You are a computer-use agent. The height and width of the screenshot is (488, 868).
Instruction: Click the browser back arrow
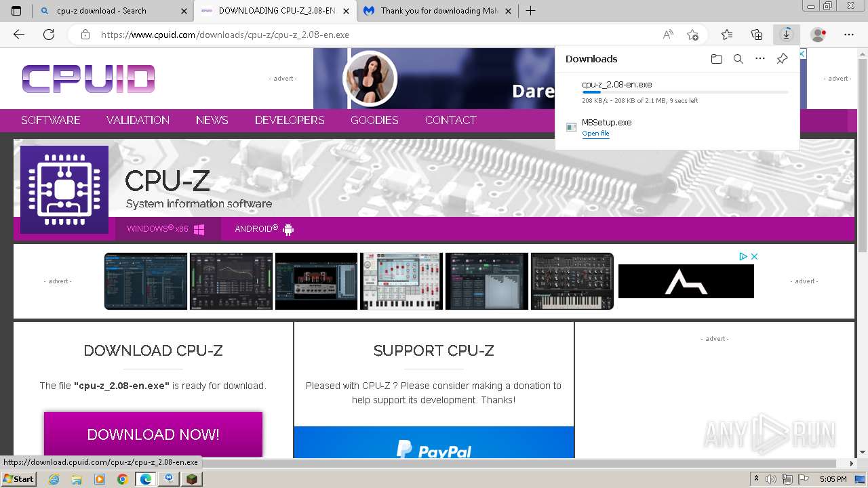coord(19,35)
